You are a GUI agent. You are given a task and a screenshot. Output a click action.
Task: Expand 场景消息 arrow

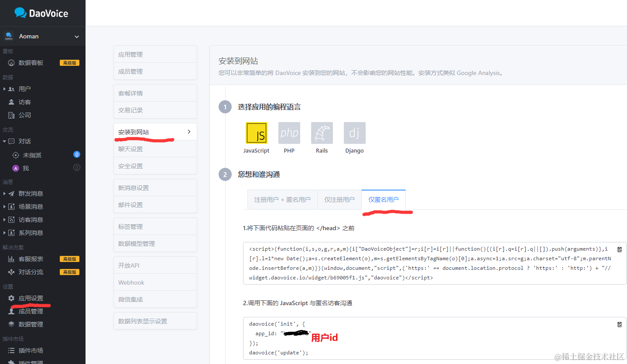tap(4, 207)
